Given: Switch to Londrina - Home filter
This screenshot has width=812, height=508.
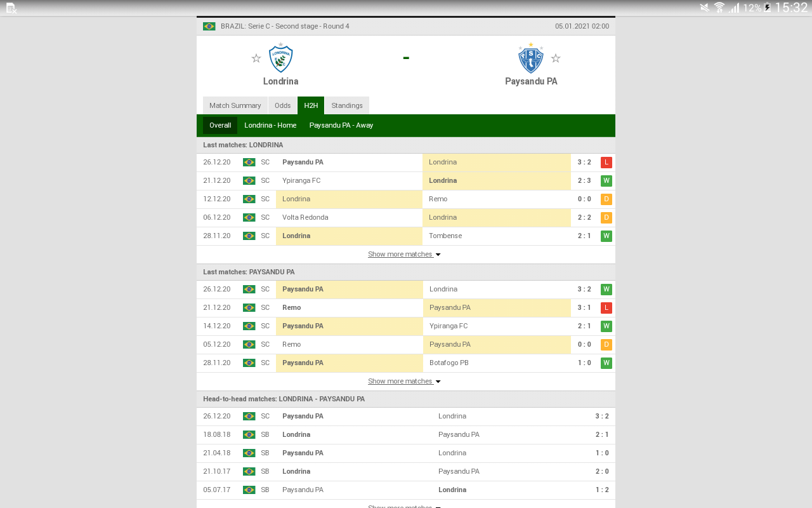Looking at the screenshot, I should pos(270,125).
